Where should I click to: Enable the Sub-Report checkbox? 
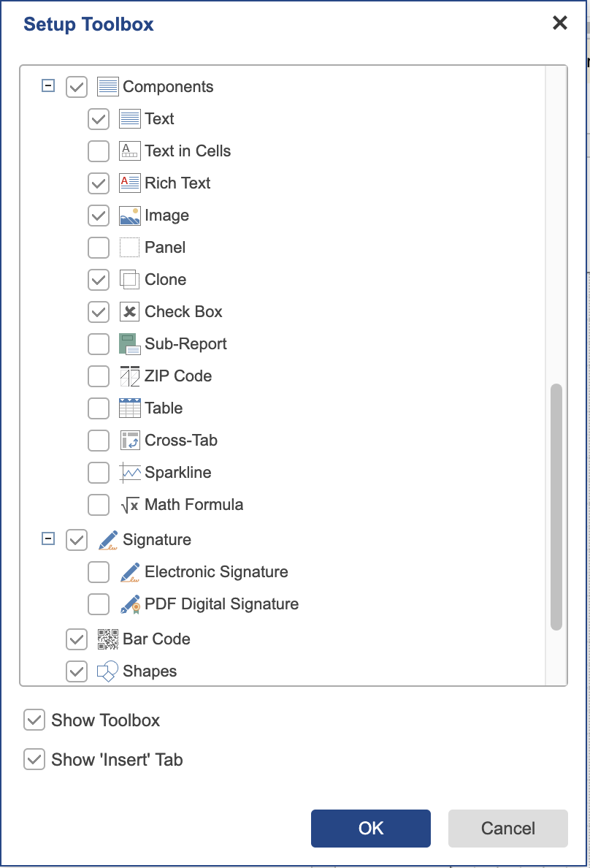pyautogui.click(x=99, y=344)
